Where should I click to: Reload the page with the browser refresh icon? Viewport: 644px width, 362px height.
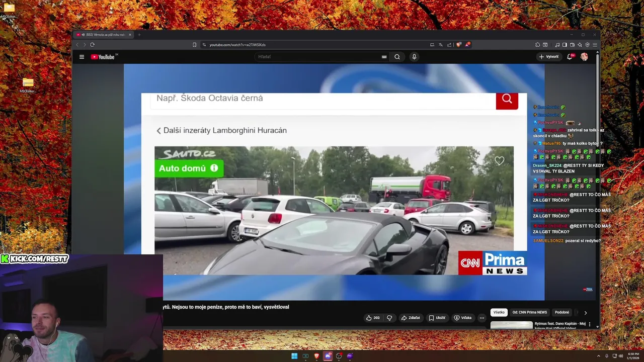[x=92, y=45]
